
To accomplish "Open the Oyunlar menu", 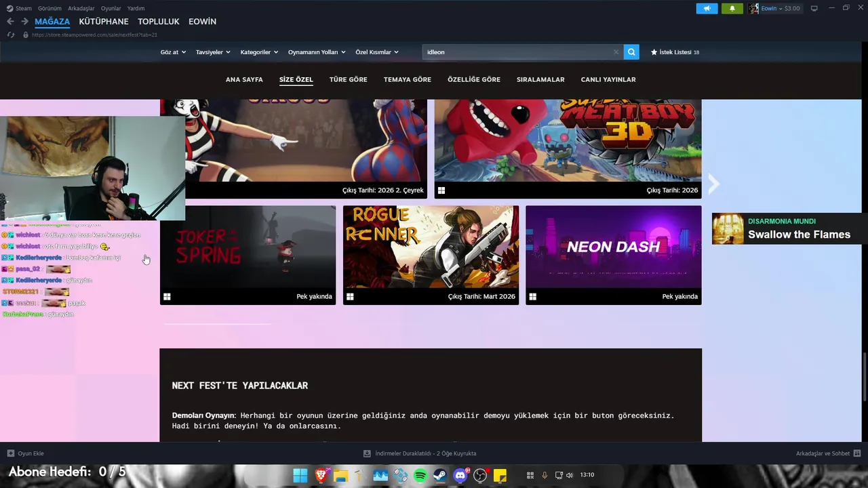I will click(x=111, y=8).
